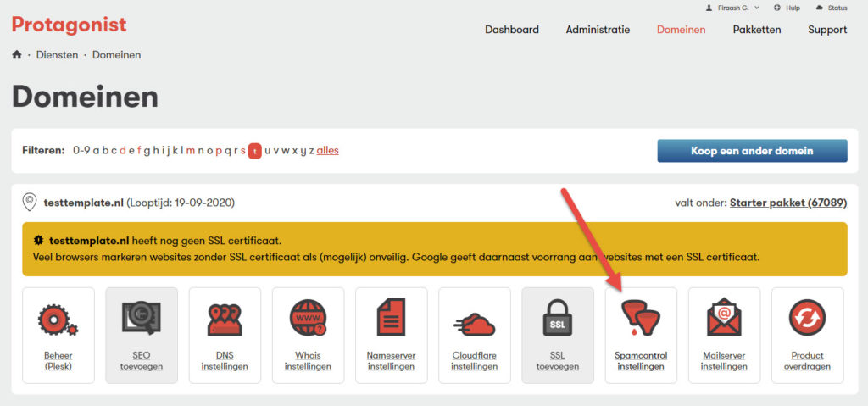Click the 'Spamcontrol instellingen' text link
The width and height of the screenshot is (868, 406).
click(641, 360)
